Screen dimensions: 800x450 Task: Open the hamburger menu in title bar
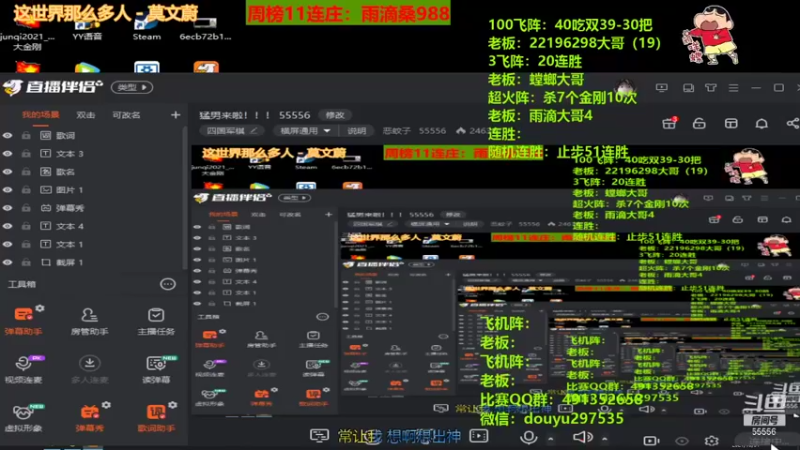pyautogui.click(x=733, y=88)
